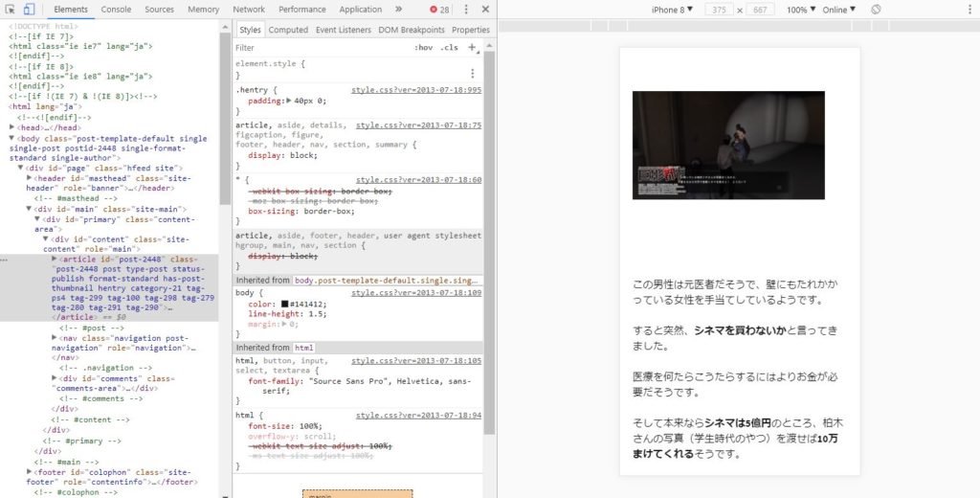980x498 pixels.
Task: Expand the header#masthead node
Action: pos(30,178)
